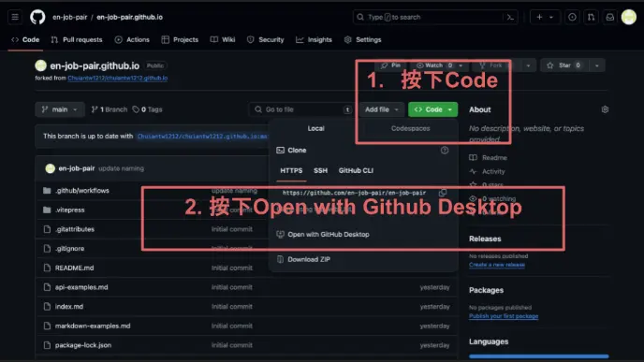Open markdown-examples.md file
The height and width of the screenshot is (362, 644).
[93, 326]
